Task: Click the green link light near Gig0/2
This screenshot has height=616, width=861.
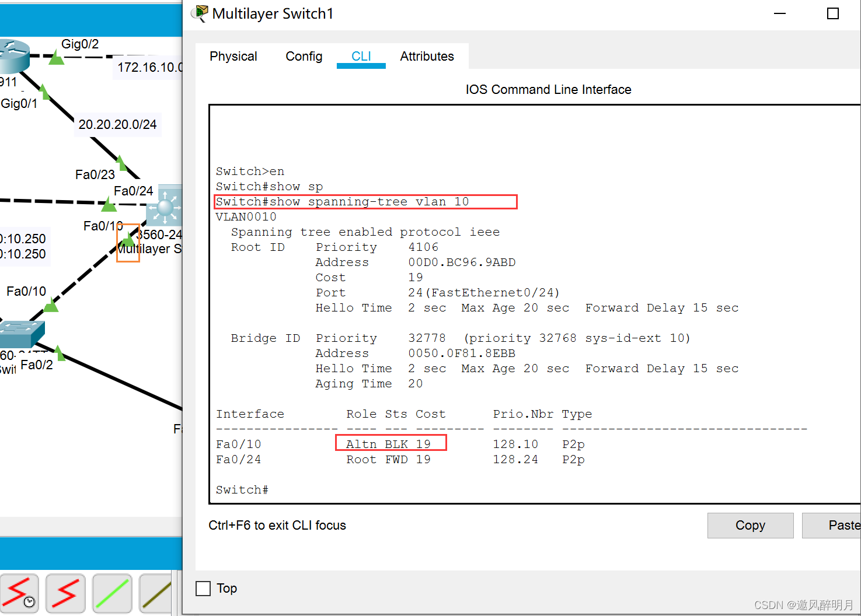Action: point(56,58)
